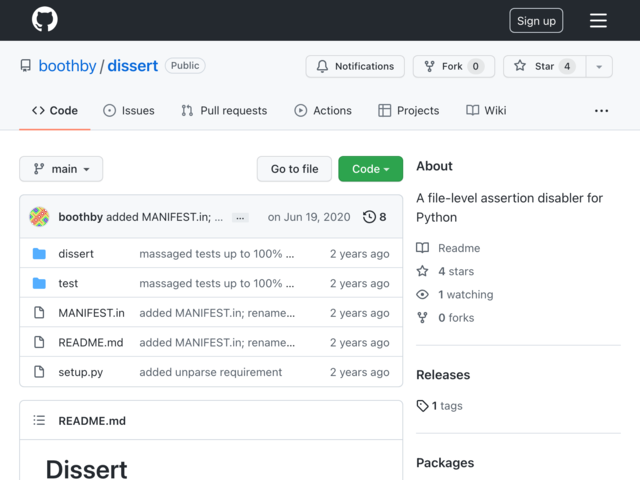Show more repository tabs via ellipsis
This screenshot has width=640, height=480.
[x=601, y=111]
